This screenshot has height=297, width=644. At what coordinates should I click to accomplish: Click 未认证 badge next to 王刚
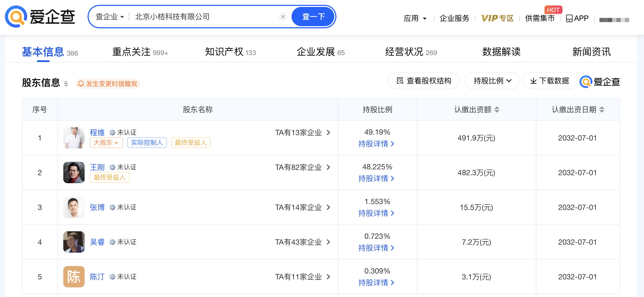tap(123, 167)
